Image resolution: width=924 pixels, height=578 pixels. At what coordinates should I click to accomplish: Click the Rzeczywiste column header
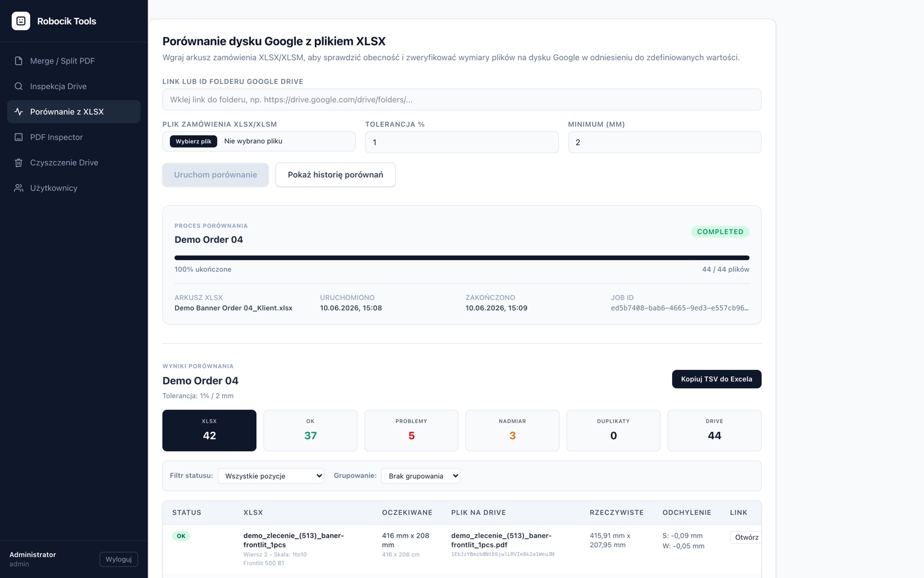616,513
